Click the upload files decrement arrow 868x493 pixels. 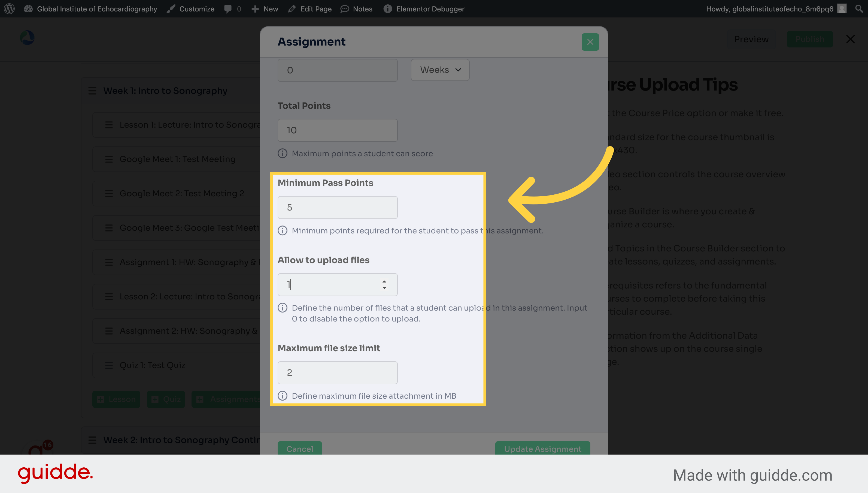pos(384,288)
